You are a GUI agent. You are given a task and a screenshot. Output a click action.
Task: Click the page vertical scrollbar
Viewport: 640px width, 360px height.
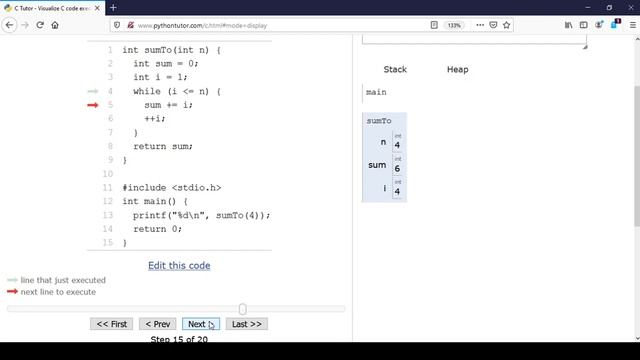[x=637, y=155]
